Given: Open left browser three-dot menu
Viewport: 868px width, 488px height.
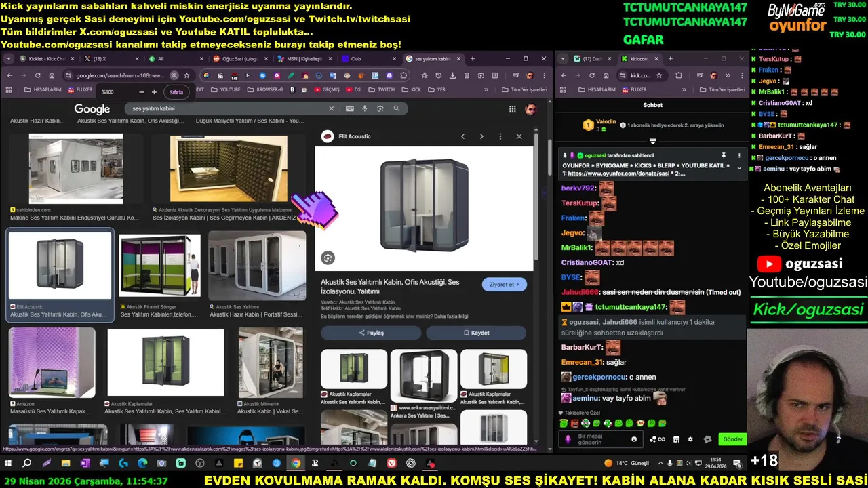Looking at the screenshot, I should pyautogui.click(x=544, y=75).
